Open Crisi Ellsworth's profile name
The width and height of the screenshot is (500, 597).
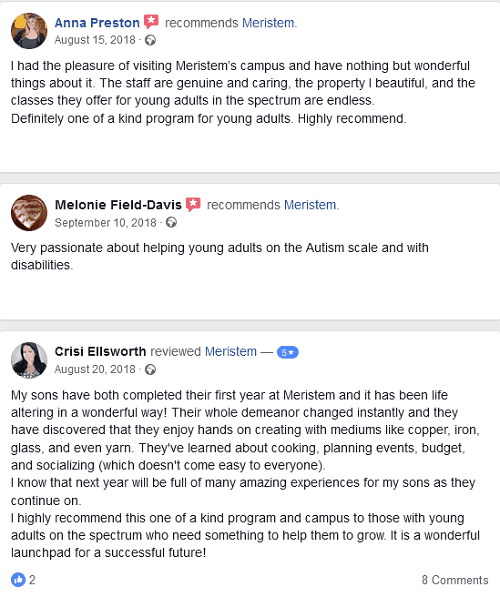(100, 351)
